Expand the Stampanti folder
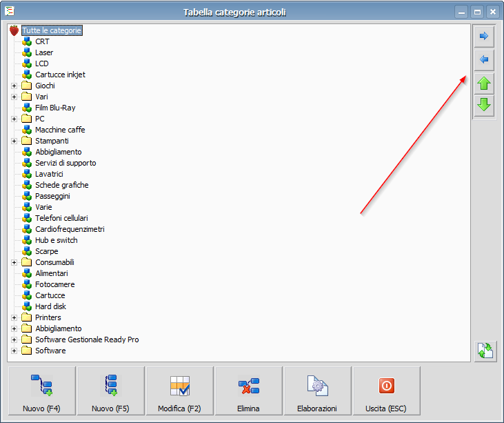The width and height of the screenshot is (504, 423). point(14,141)
